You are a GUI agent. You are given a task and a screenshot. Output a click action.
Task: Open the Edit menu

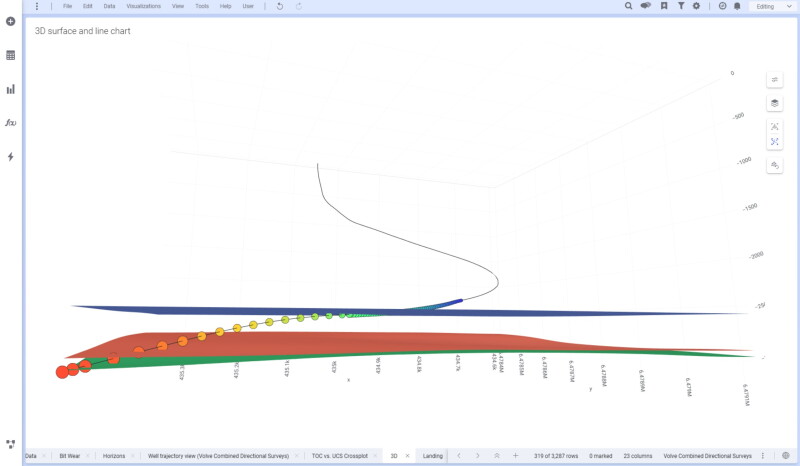click(88, 6)
